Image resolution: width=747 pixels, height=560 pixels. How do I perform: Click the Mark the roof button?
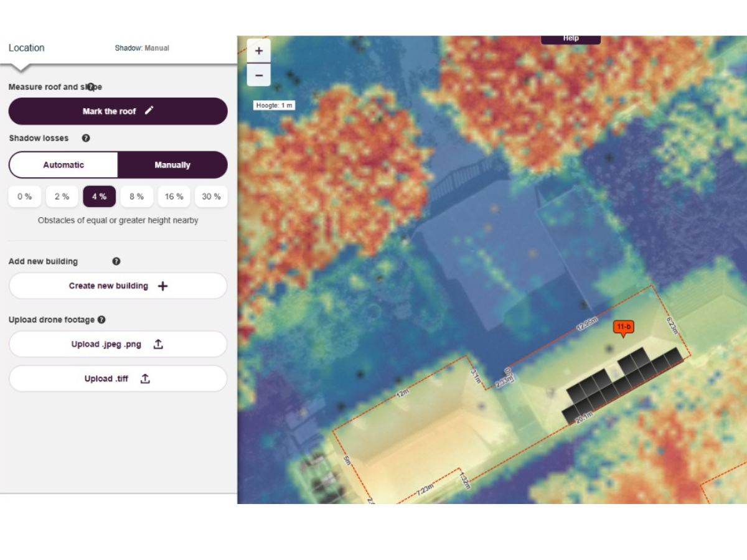(118, 111)
